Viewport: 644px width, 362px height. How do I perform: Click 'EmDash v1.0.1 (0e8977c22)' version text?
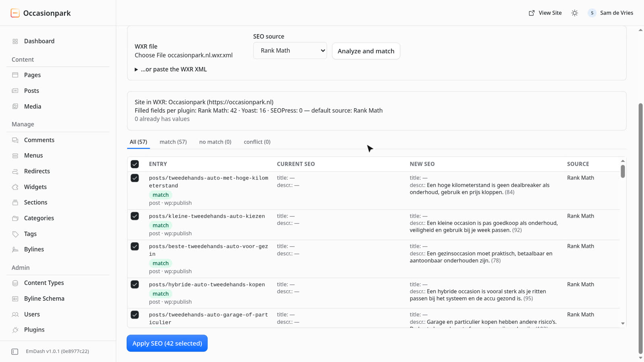click(x=58, y=352)
